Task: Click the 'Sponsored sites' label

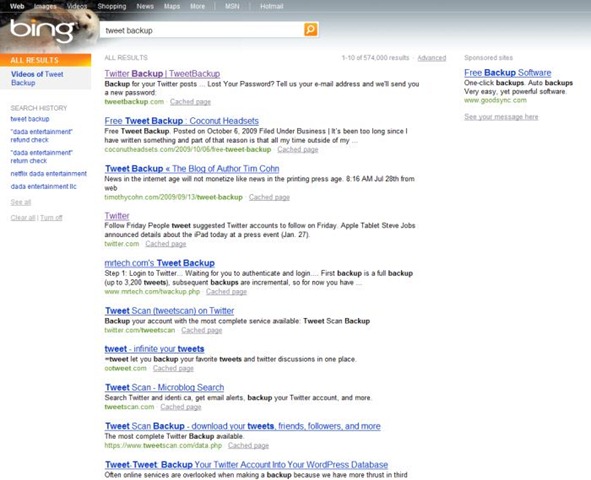Action: pos(488,58)
